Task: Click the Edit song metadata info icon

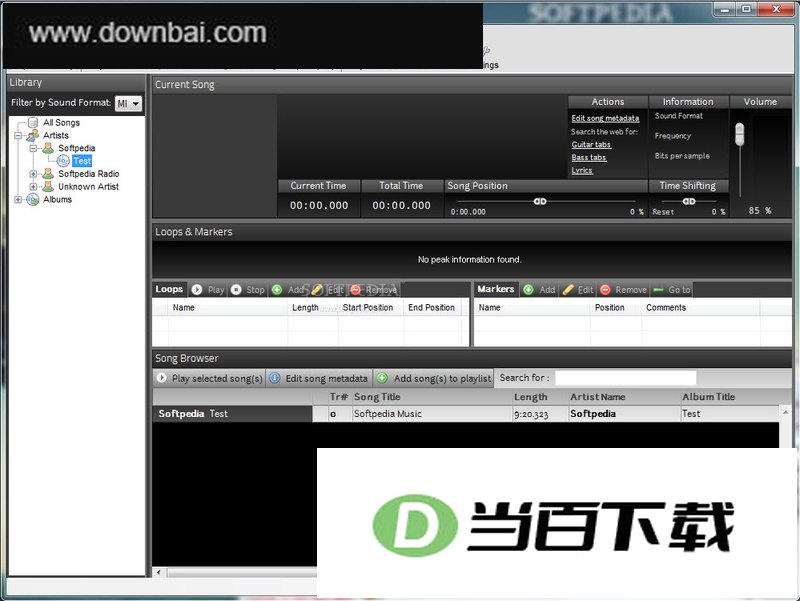Action: (274, 378)
